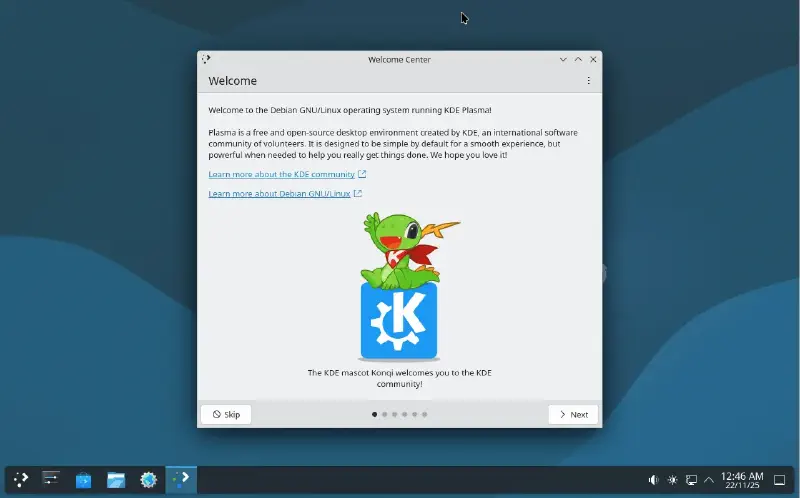The height and width of the screenshot is (498, 800).
Task: Open brightness and color tray icon
Action: click(x=672, y=480)
